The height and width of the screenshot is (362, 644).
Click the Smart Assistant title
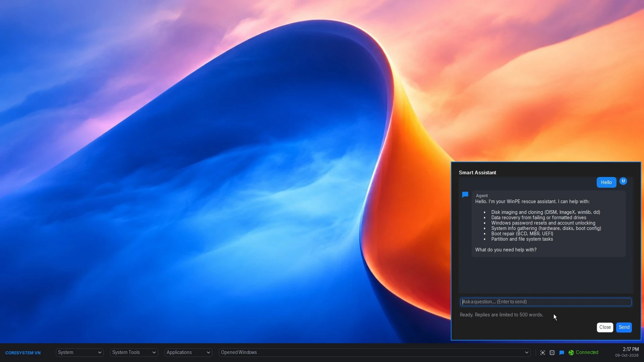pos(477,173)
